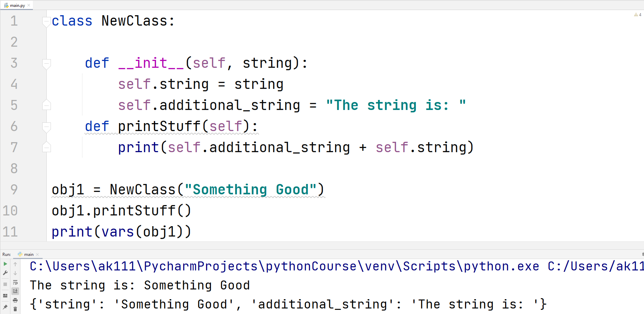Click line number 7 in the gutter

pos(14,147)
